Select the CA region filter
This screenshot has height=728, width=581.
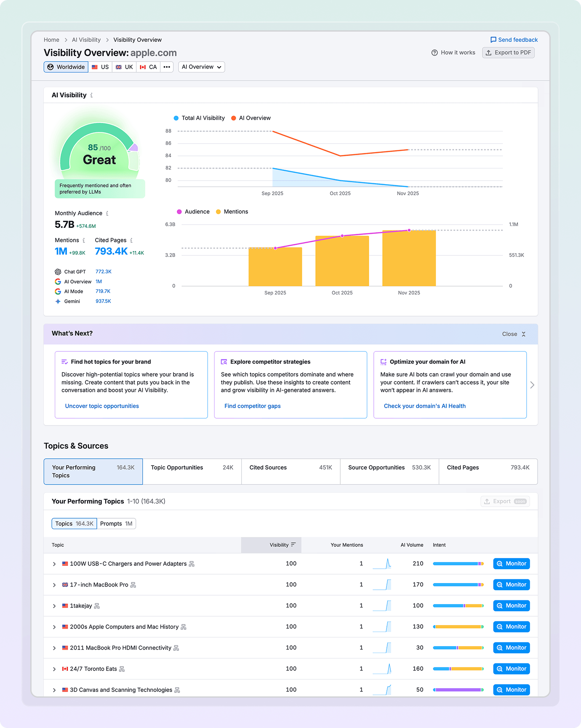148,67
